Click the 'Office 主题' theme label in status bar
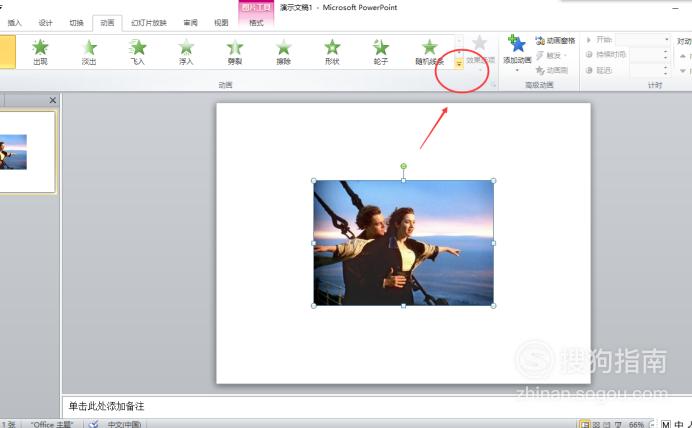The image size is (692, 428). [52, 424]
